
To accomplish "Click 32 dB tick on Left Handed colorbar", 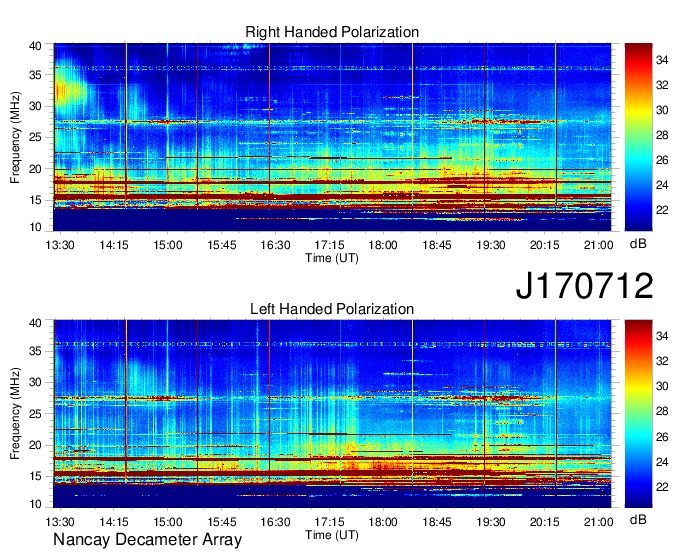I will (x=662, y=361).
